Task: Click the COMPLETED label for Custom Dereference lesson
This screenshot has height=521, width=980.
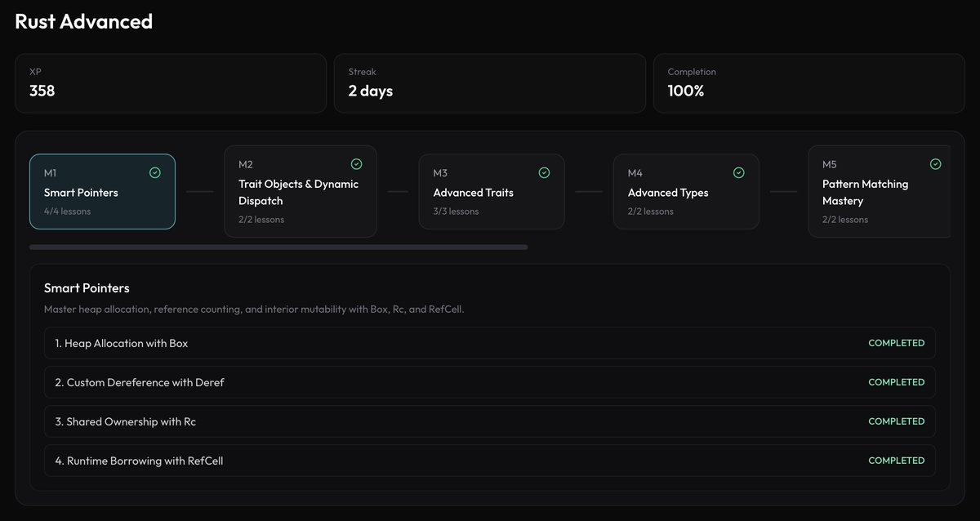Action: [896, 382]
